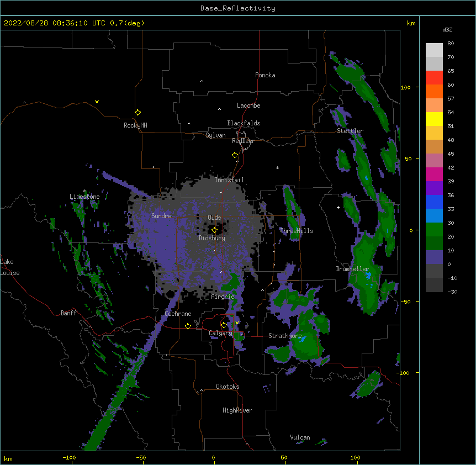Pick the red 60-65 dBZ legend swatch
The image size is (476, 465).
(434, 78)
